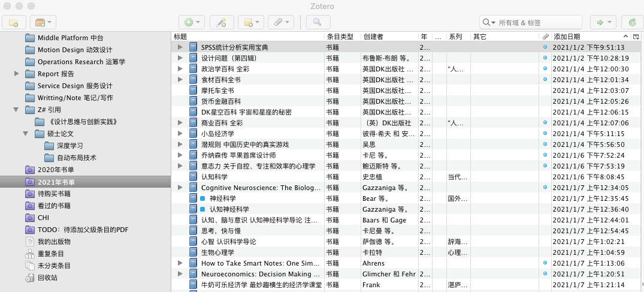Collapse the 硕士论文 collection
Viewport: 644px width, 292px height.
26,134
